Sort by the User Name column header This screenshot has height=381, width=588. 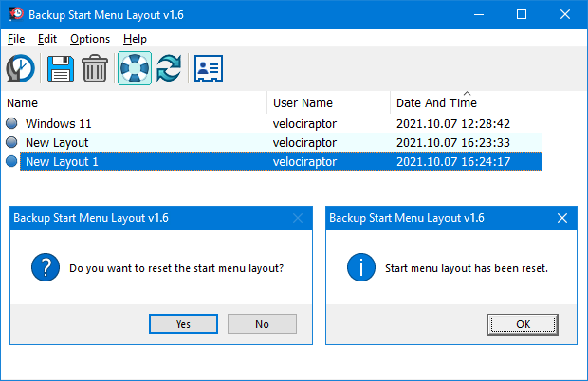click(x=328, y=102)
